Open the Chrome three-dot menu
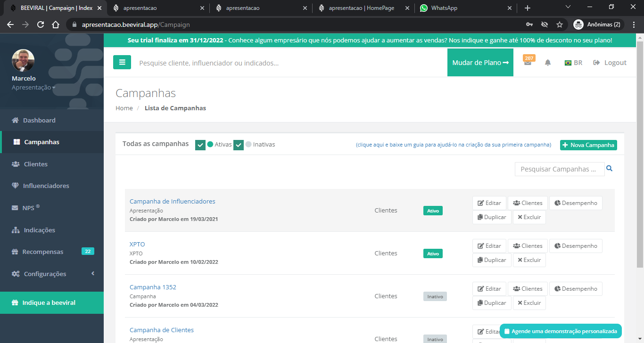The height and width of the screenshot is (343, 644). click(x=634, y=24)
